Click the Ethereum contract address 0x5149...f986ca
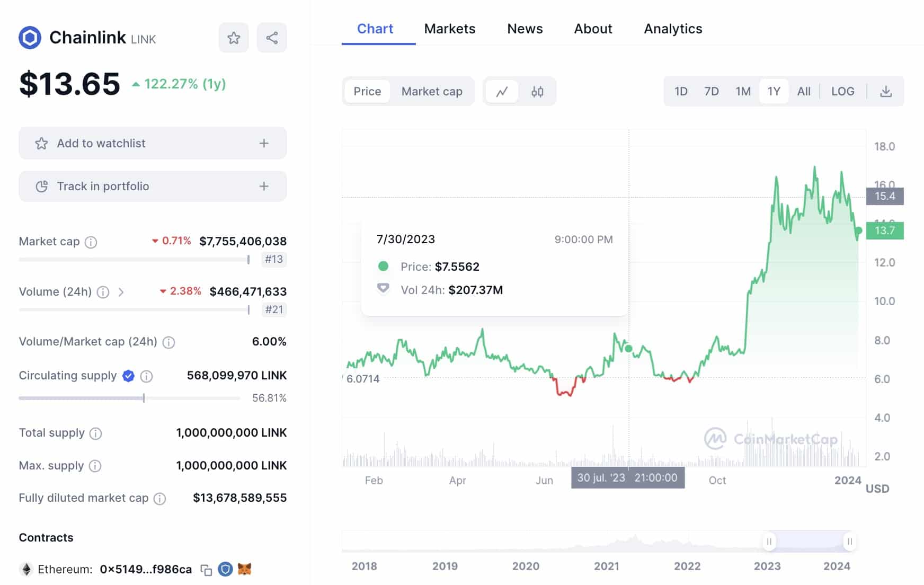 146,569
